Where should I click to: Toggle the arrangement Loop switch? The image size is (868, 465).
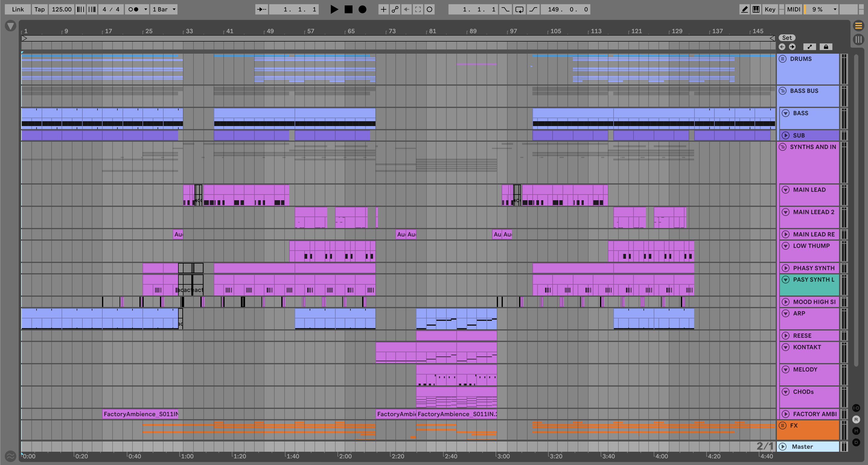[x=519, y=9]
